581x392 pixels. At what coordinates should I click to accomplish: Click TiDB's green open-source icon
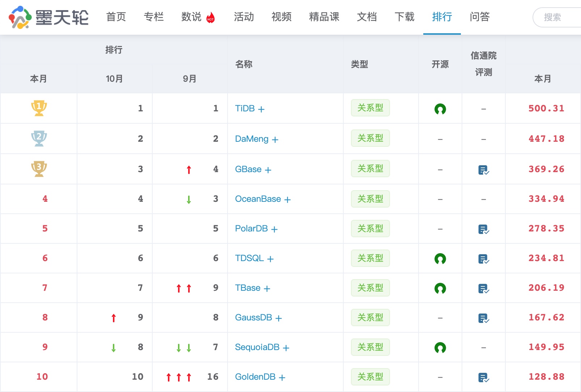440,109
